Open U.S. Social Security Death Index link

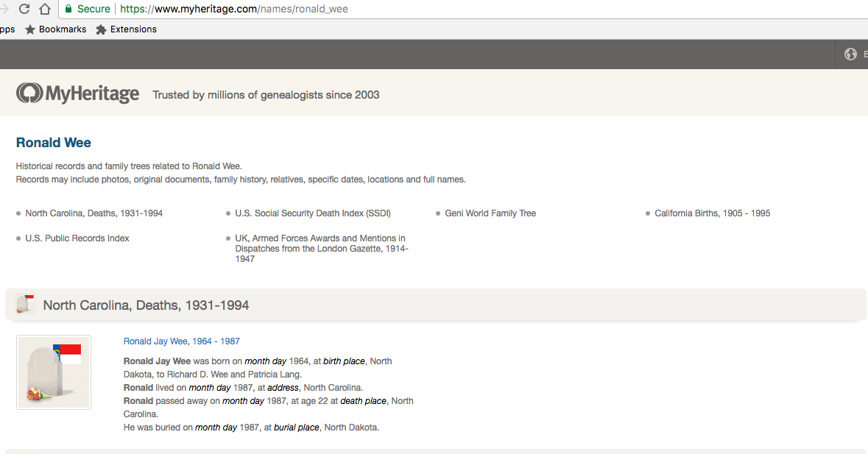click(313, 213)
